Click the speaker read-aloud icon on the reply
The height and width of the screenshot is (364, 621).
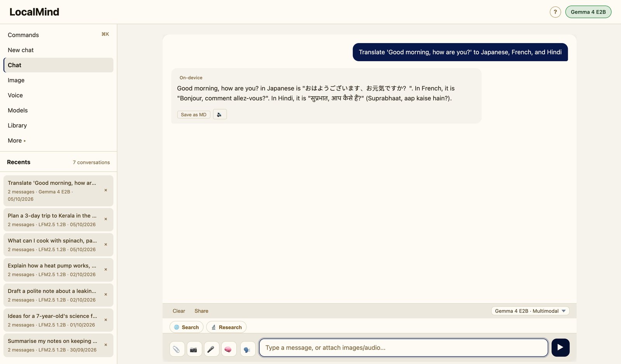[220, 114]
